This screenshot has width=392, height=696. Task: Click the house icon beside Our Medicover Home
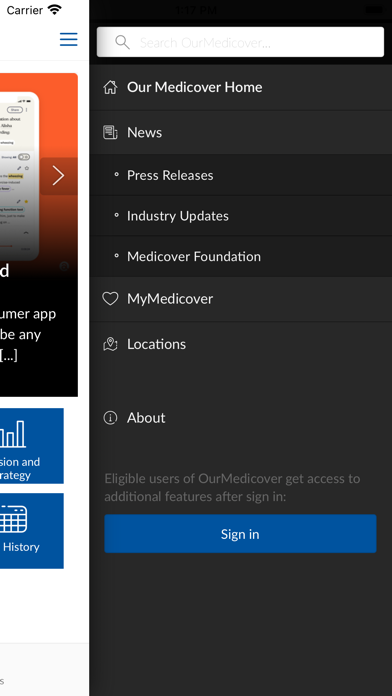[110, 87]
